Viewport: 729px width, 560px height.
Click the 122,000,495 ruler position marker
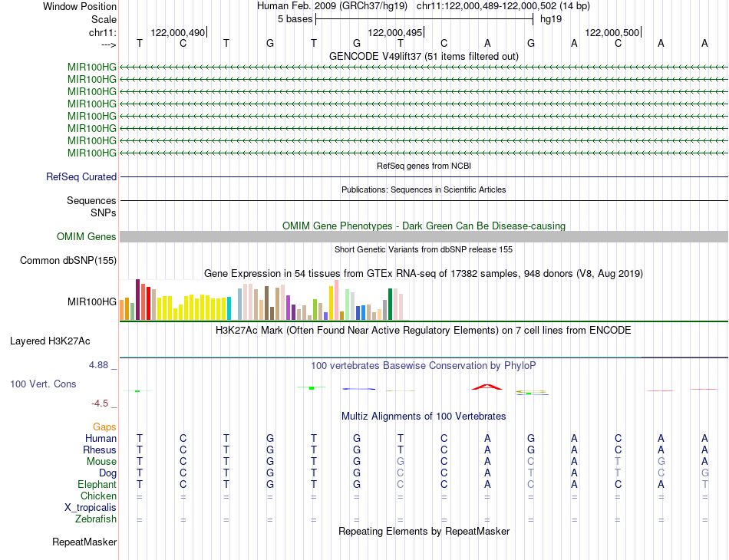coord(395,32)
